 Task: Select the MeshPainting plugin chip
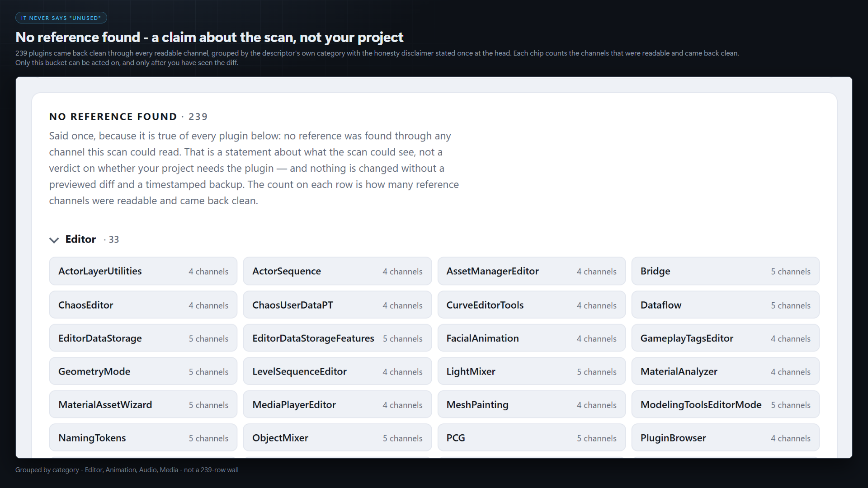click(x=532, y=404)
